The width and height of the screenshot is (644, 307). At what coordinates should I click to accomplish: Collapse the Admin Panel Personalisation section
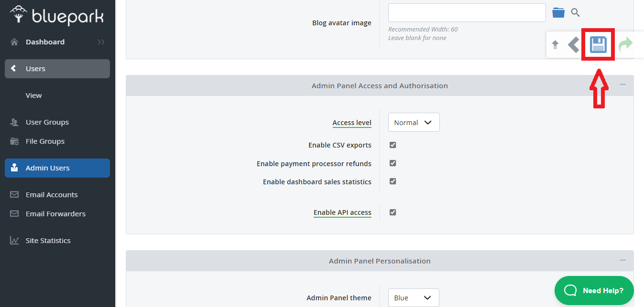click(x=622, y=261)
